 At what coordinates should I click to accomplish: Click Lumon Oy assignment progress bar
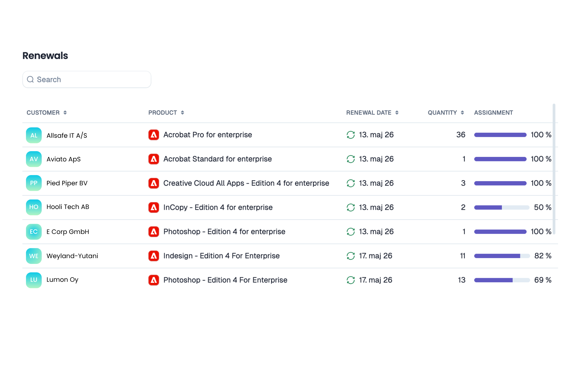[502, 280]
